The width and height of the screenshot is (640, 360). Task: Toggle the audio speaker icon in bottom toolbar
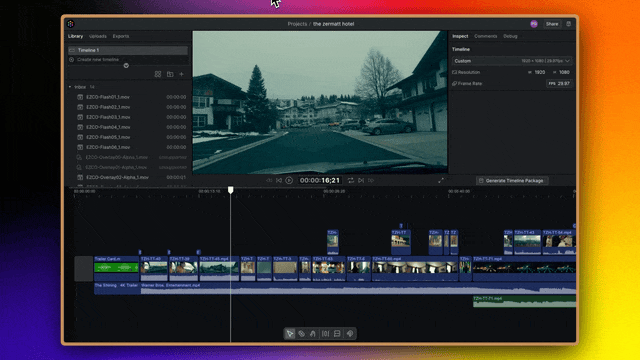pos(350,333)
